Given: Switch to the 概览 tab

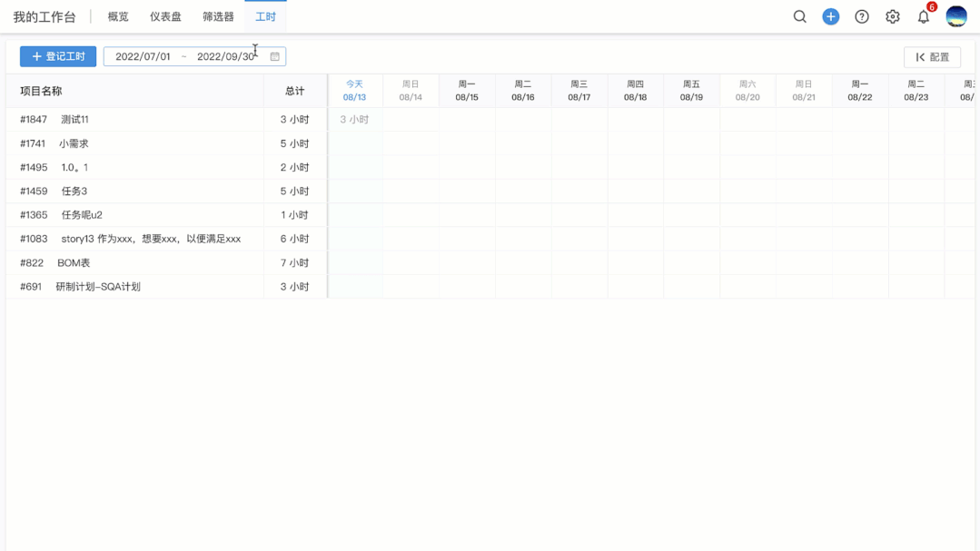Looking at the screenshot, I should (x=118, y=16).
